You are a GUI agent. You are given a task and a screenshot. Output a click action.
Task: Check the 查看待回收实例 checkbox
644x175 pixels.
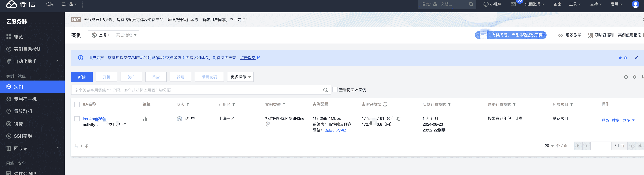[335, 90]
